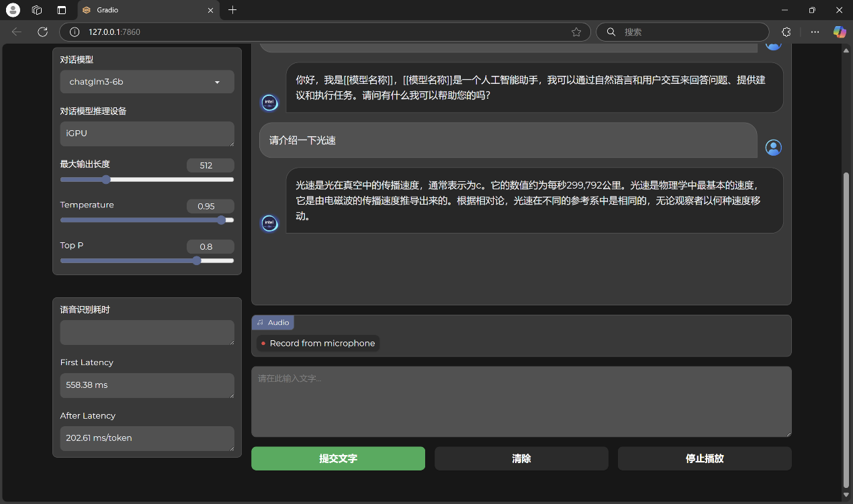Click the bookmark star in the address bar
Image resolution: width=853 pixels, height=504 pixels.
576,32
